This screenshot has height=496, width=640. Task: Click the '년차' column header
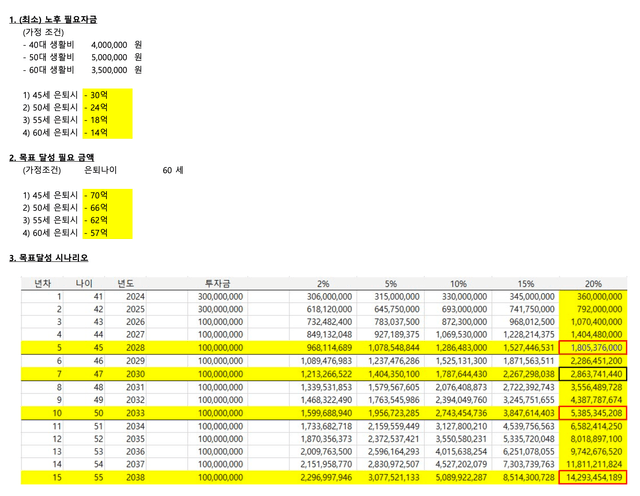[x=42, y=283]
